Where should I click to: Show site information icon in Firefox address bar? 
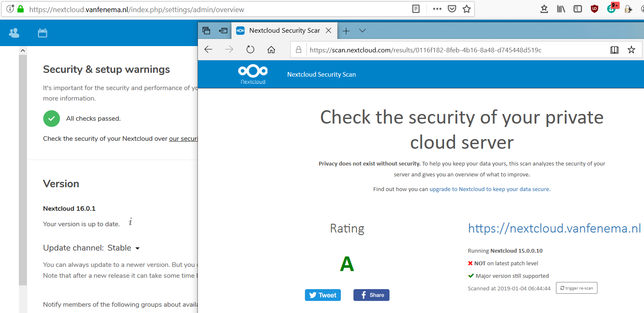click(x=10, y=9)
